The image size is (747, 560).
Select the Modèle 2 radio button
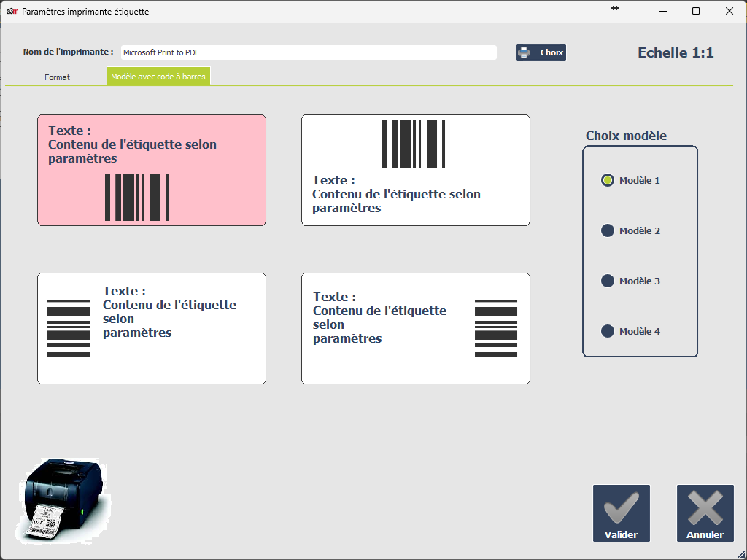pos(608,230)
